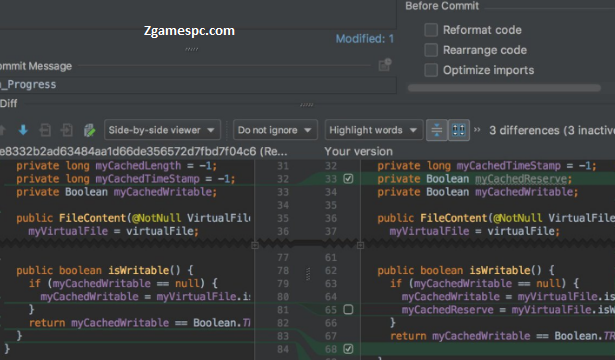Click myCachedLength declaration in left pane
This screenshot has height=360, width=615.
(x=138, y=166)
